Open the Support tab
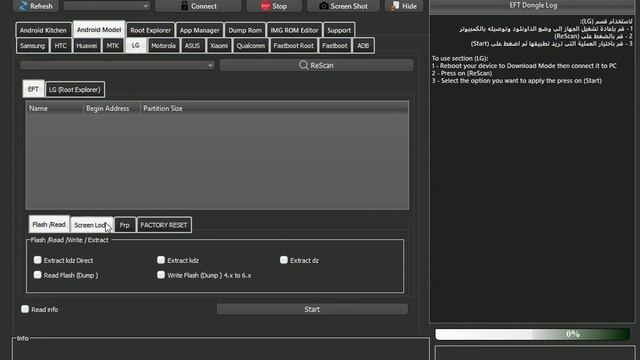This screenshot has width=640, height=360. pyautogui.click(x=339, y=30)
